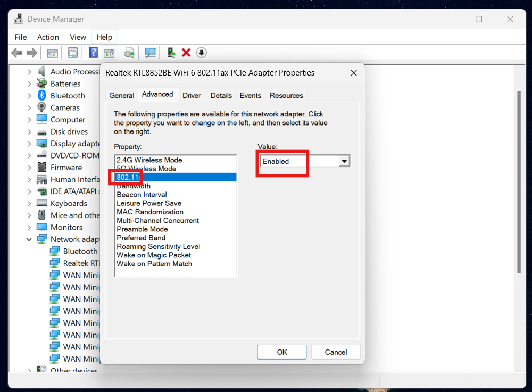Image resolution: width=532 pixels, height=392 pixels.
Task: Click the Mice and other devices icon
Action: point(41,215)
